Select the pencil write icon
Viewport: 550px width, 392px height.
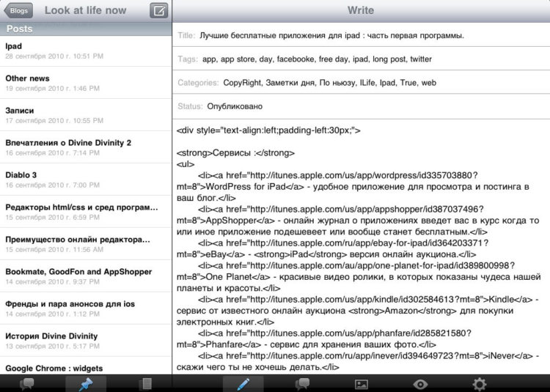[243, 384]
